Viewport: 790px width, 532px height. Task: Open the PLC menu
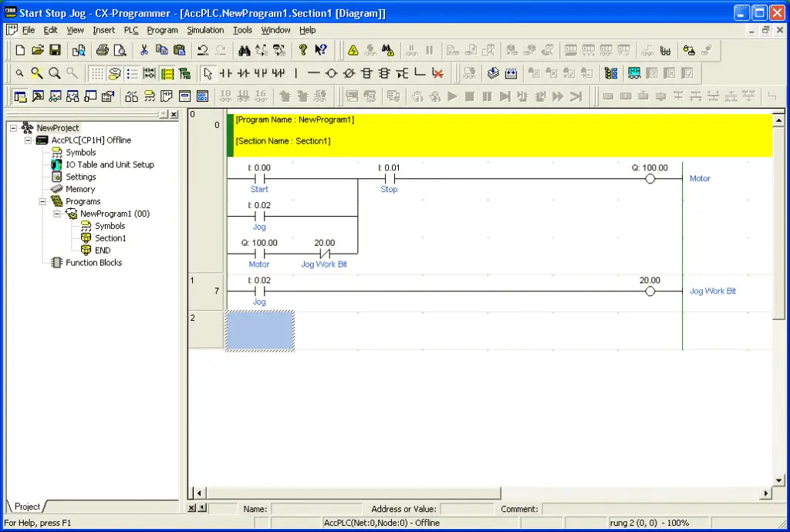click(131, 30)
